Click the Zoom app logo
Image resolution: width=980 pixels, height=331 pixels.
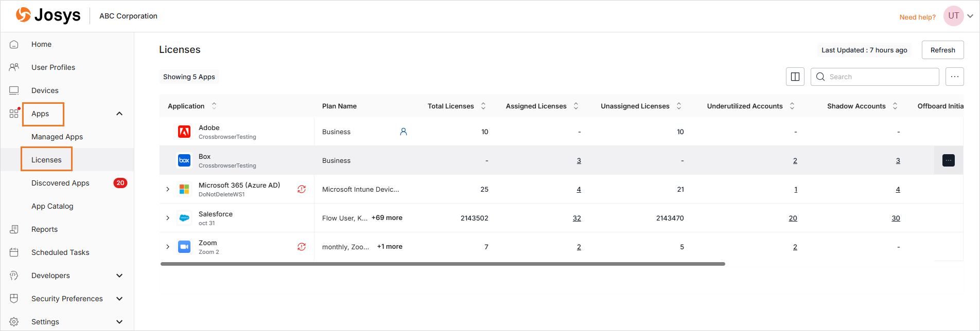click(x=184, y=247)
